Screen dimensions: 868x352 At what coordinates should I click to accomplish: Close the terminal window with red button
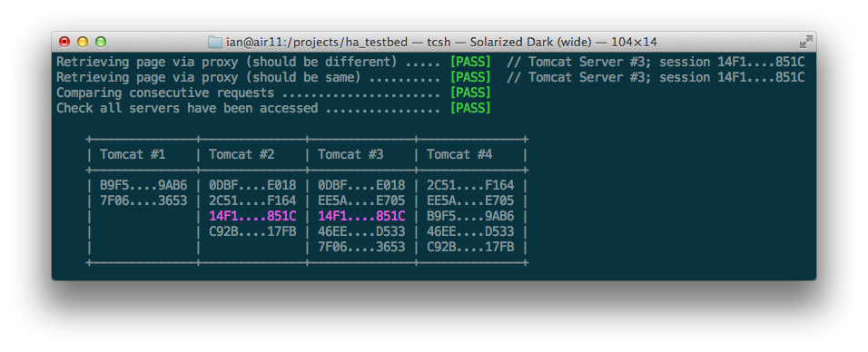[64, 42]
